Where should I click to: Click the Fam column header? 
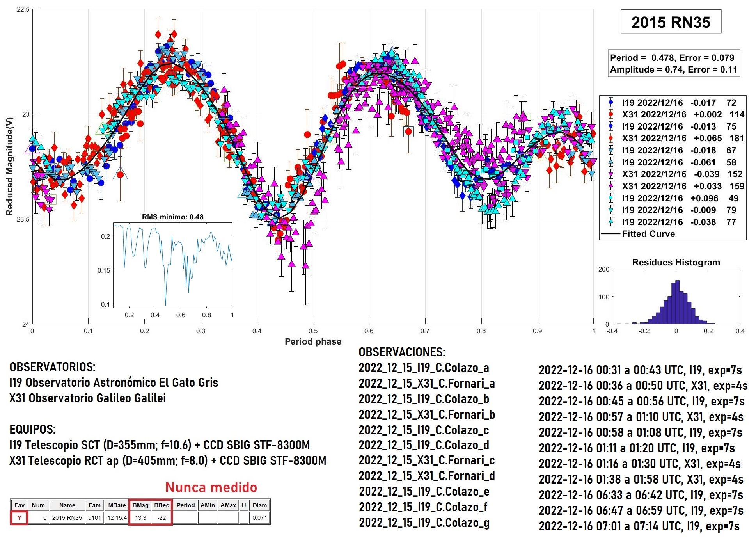[x=94, y=505]
